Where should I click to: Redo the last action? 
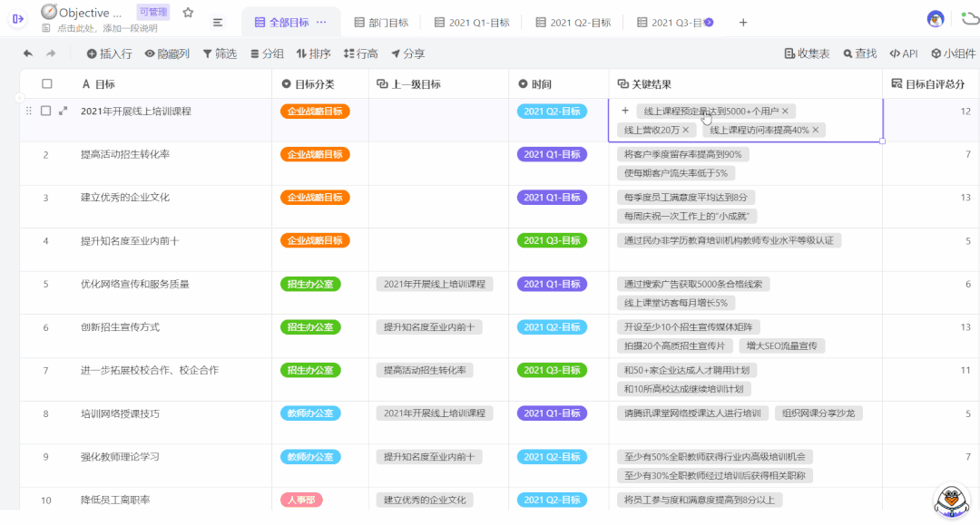(x=51, y=53)
